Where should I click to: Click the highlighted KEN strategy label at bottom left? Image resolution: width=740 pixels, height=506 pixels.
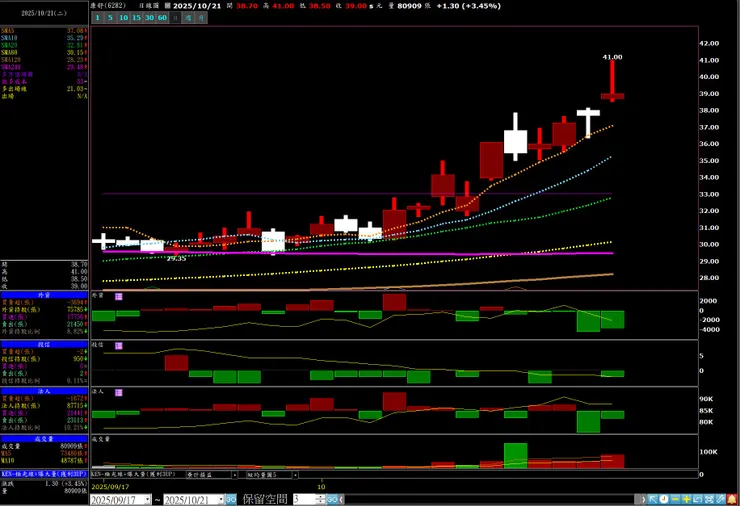click(x=44, y=474)
